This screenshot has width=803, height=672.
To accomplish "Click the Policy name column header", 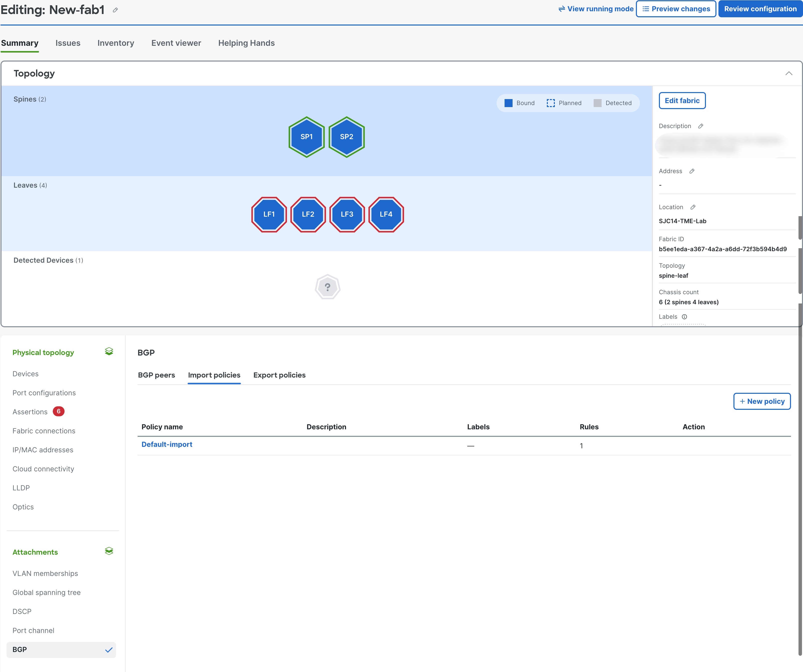I will tap(162, 427).
